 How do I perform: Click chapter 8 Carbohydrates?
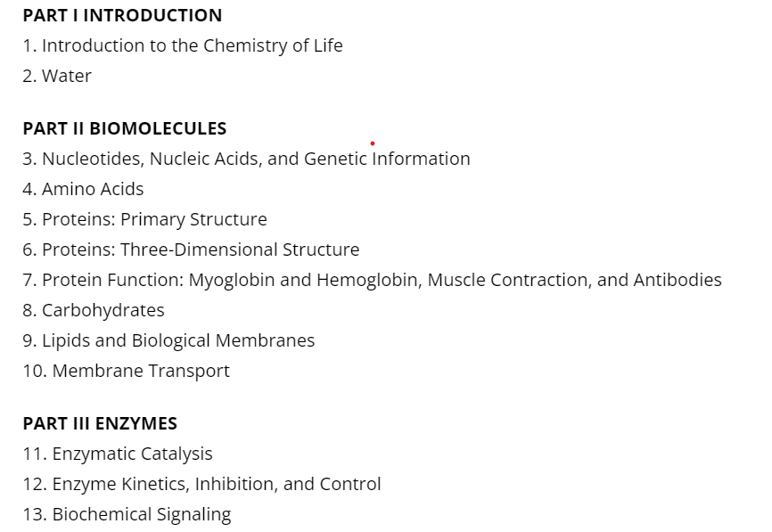click(x=94, y=310)
